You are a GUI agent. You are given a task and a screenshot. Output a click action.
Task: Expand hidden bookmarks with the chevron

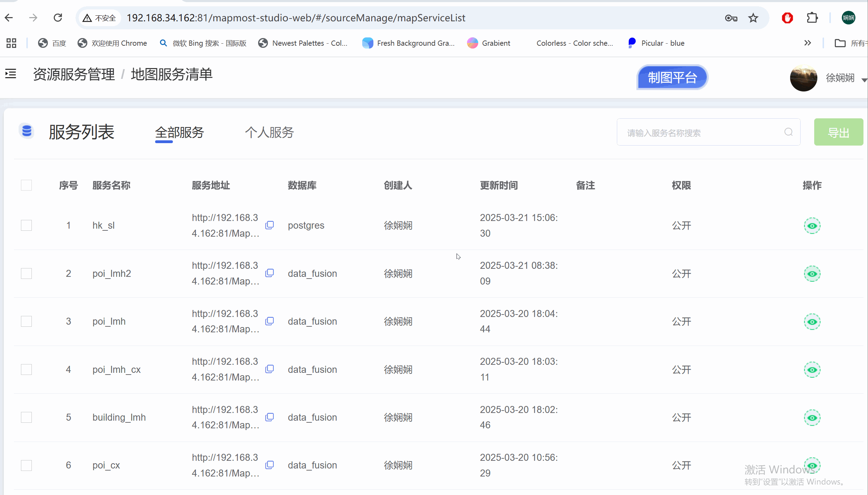pyautogui.click(x=808, y=43)
